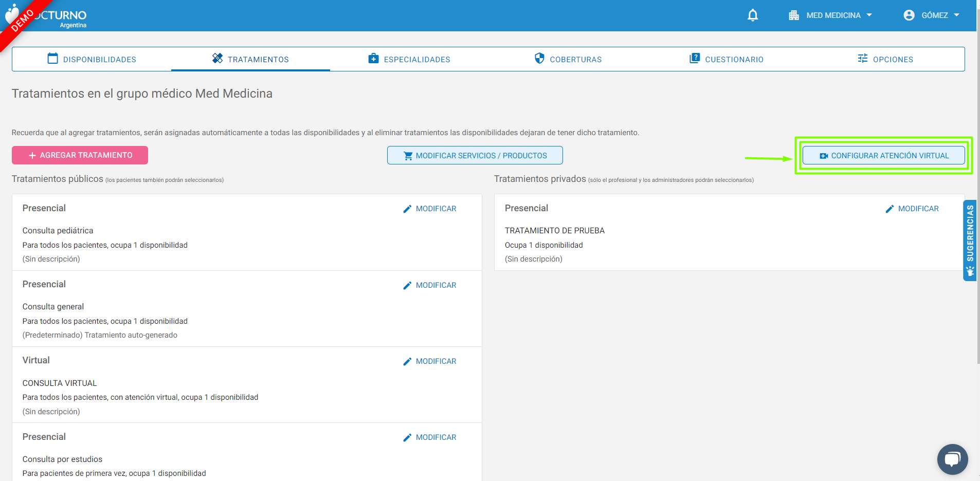Click the AGREGAR TRATAMIENTO button
The image size is (980, 481).
80,155
